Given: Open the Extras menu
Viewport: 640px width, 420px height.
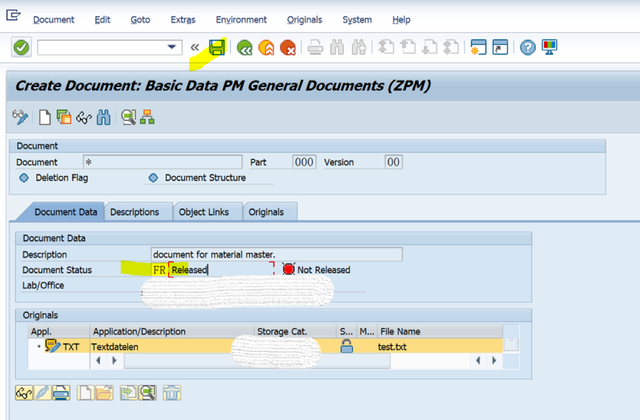Looking at the screenshot, I should tap(183, 20).
